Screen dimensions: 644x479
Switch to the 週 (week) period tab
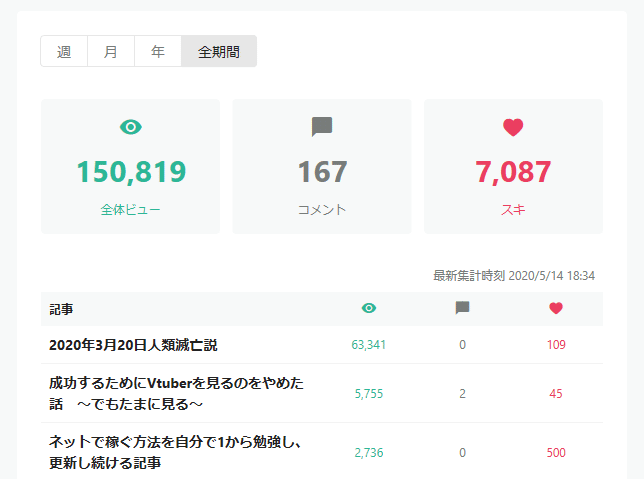[x=64, y=51]
